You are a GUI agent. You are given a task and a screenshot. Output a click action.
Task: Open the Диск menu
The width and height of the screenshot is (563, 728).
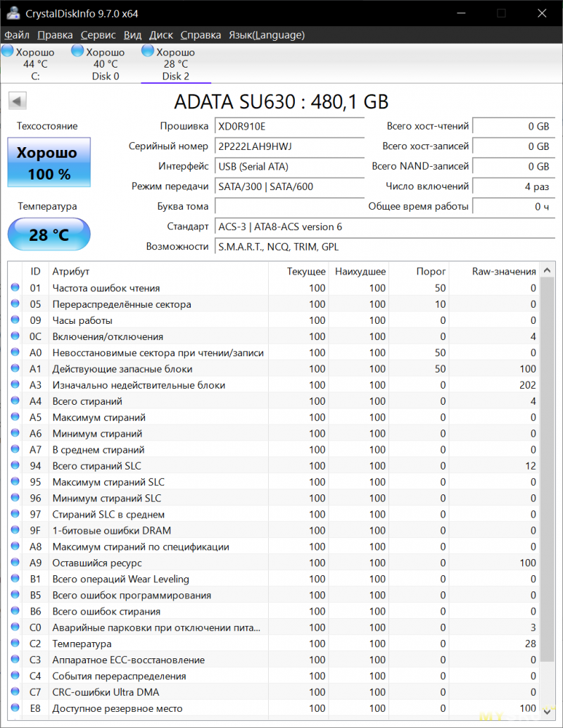tap(161, 35)
